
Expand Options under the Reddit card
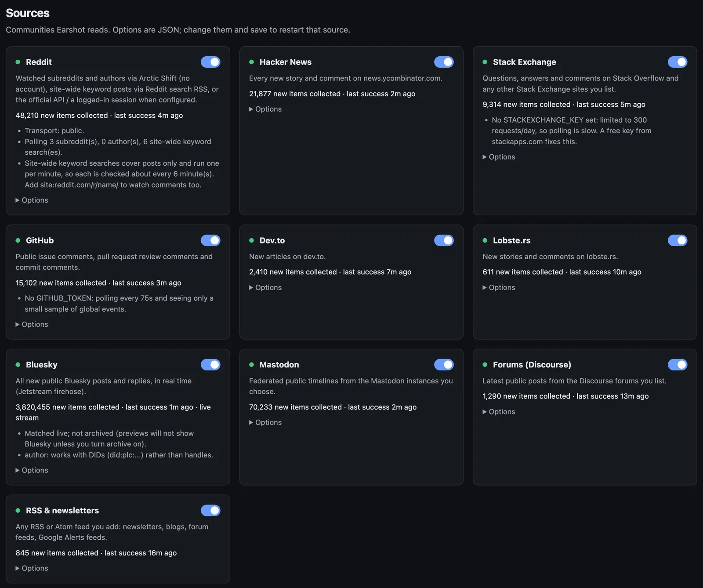point(32,200)
